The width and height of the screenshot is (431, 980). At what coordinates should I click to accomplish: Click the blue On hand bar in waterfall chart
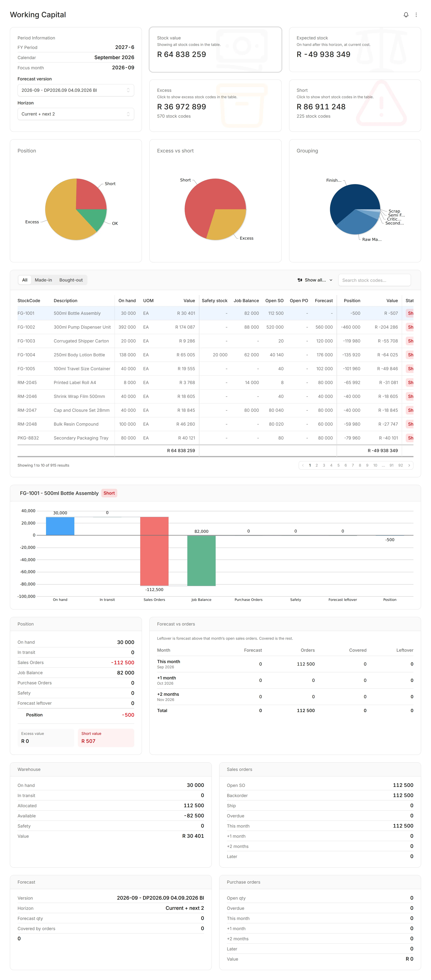60,526
